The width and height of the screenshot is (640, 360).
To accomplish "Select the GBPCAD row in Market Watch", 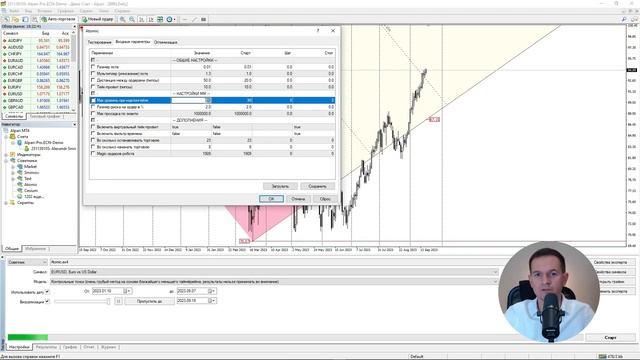I will (37, 107).
